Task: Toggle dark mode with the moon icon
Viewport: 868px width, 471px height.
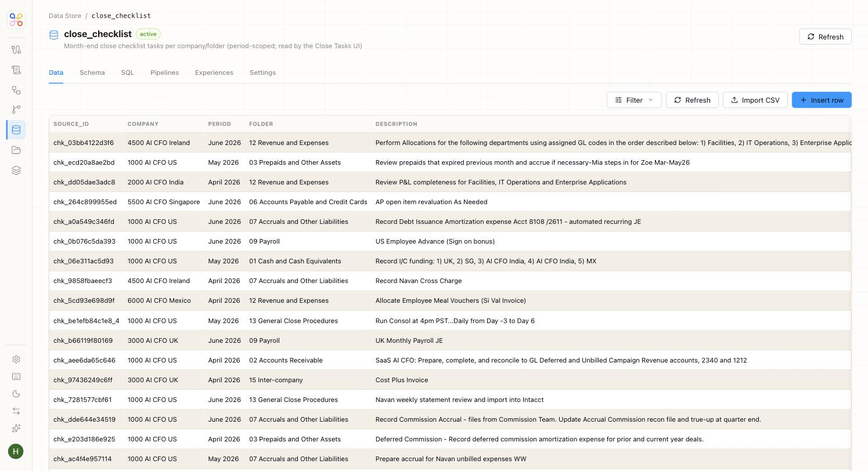Action: (x=16, y=394)
